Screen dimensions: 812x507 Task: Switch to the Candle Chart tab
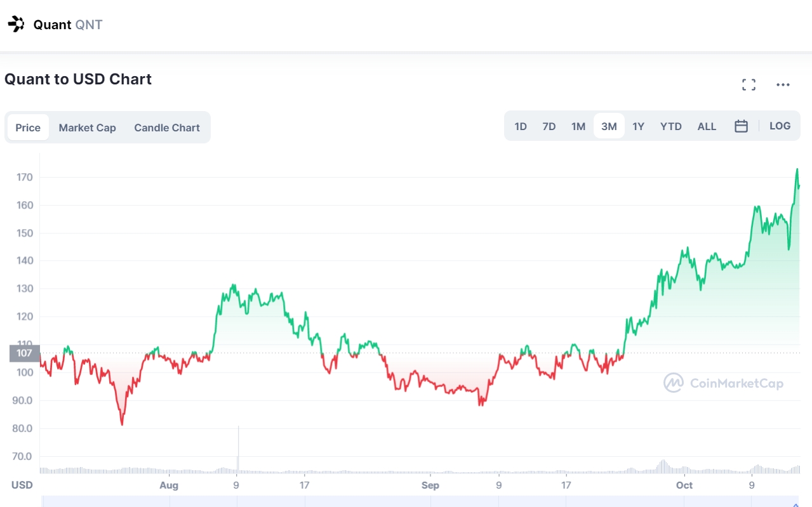[x=167, y=128]
